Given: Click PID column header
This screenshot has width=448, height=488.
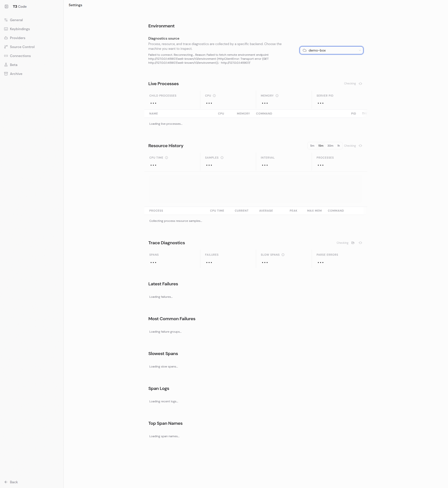Looking at the screenshot, I should [x=353, y=114].
